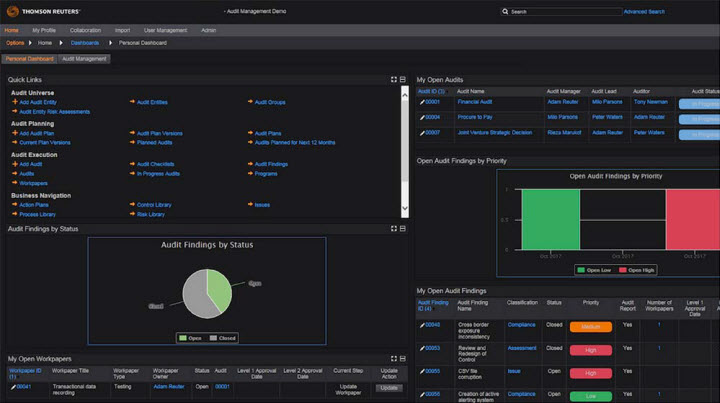This screenshot has width=720, height=403.
Task: Open the Joint Venture Strategic Decision audit
Action: [x=495, y=133]
